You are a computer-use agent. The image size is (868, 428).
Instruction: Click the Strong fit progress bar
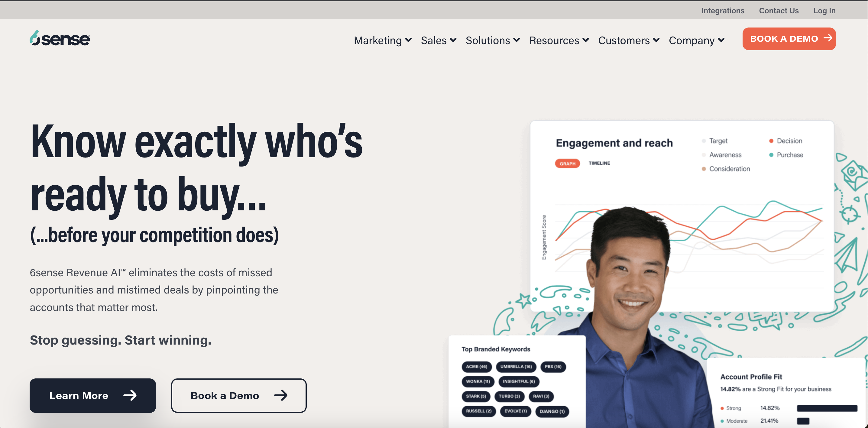[x=827, y=408]
